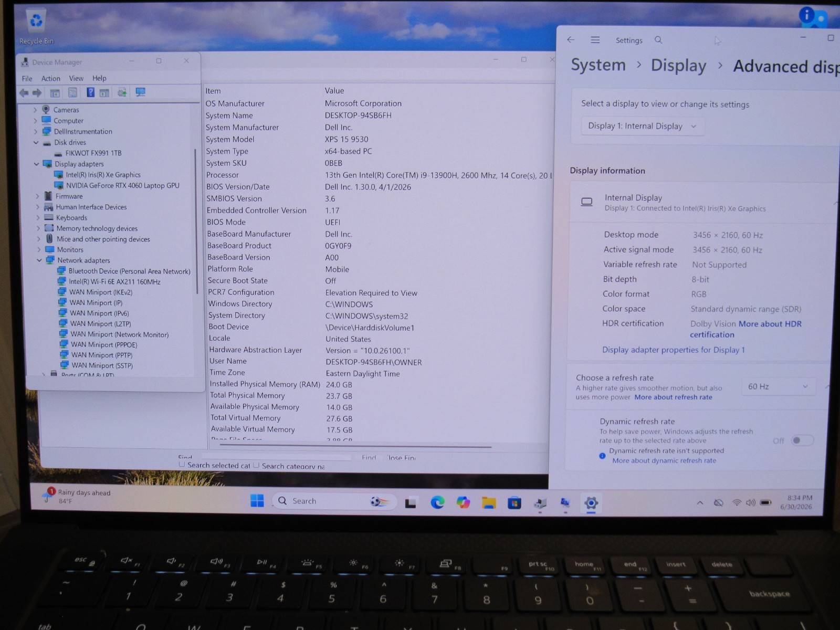This screenshot has width=840, height=630.
Task: Show hidden tray icons chevron
Action: pos(700,503)
